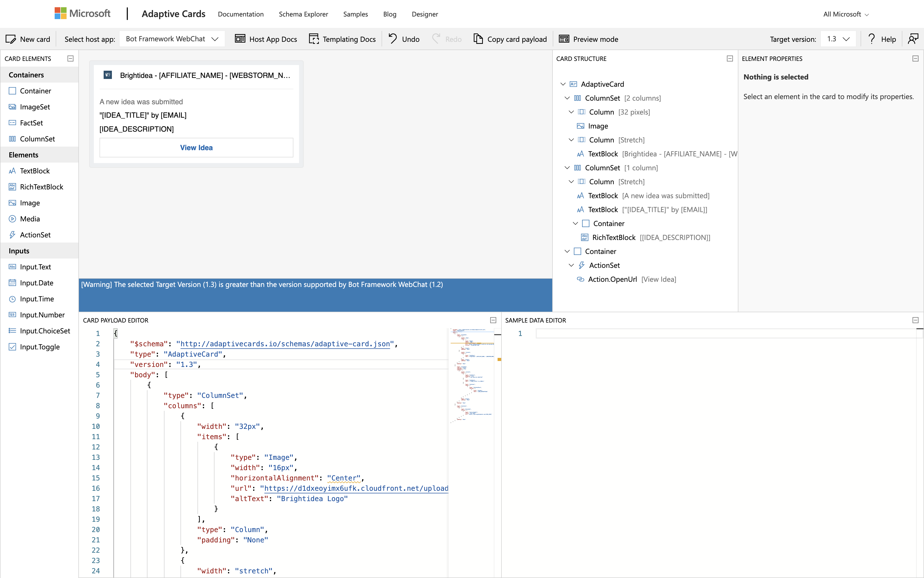Open the Help menu icon

point(871,39)
